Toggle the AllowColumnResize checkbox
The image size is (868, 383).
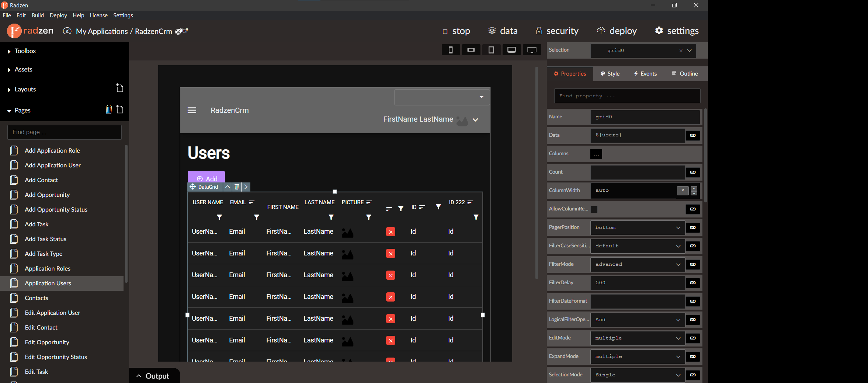pos(594,209)
